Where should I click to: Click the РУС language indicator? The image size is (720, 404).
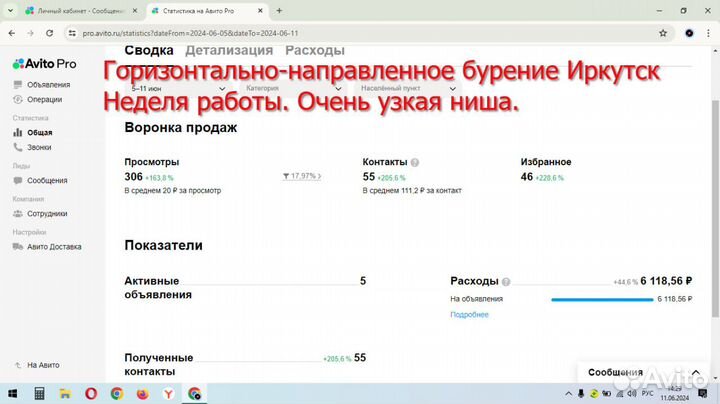[647, 393]
